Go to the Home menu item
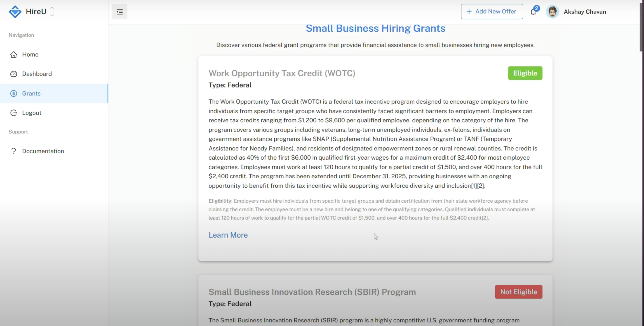Image resolution: width=644 pixels, height=326 pixels. click(x=30, y=54)
